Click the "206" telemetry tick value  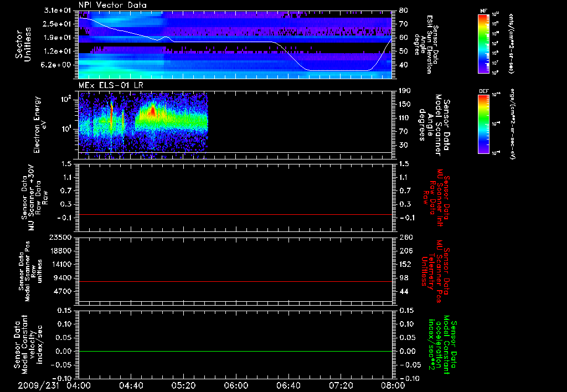click(x=405, y=251)
